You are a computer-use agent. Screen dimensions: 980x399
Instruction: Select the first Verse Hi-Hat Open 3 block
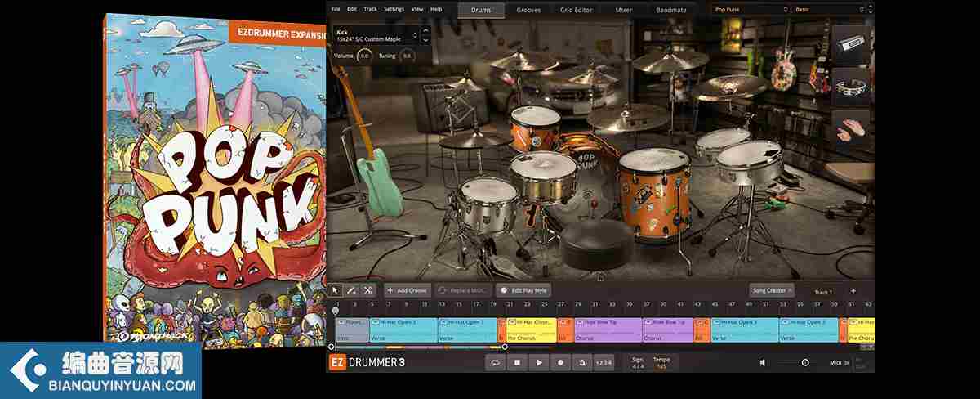403,330
